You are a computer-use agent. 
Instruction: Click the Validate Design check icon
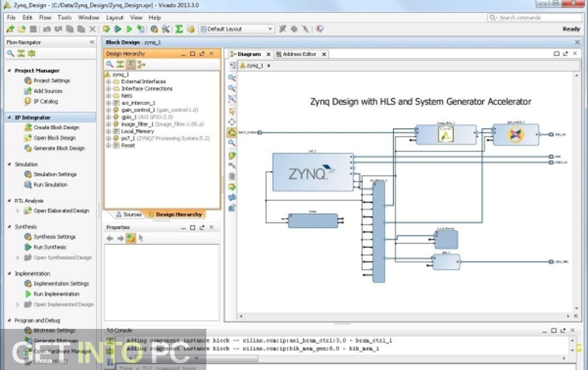pos(232,187)
